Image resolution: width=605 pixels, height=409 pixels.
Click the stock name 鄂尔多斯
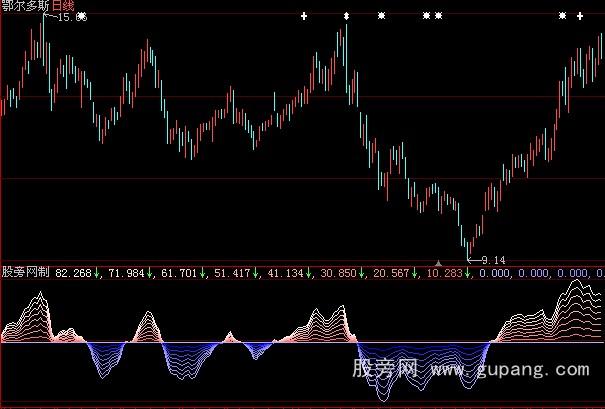click(26, 5)
